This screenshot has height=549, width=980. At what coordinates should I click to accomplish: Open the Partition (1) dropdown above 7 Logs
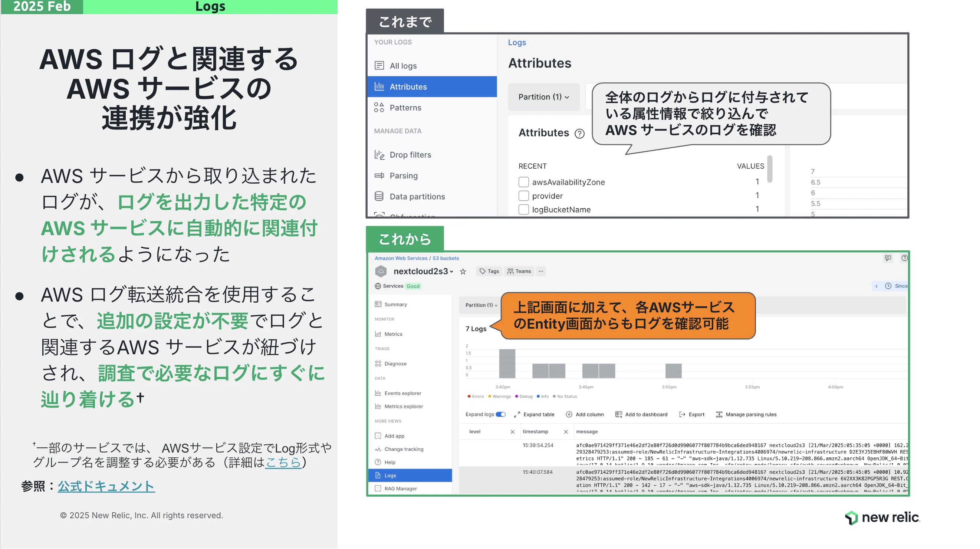[481, 305]
